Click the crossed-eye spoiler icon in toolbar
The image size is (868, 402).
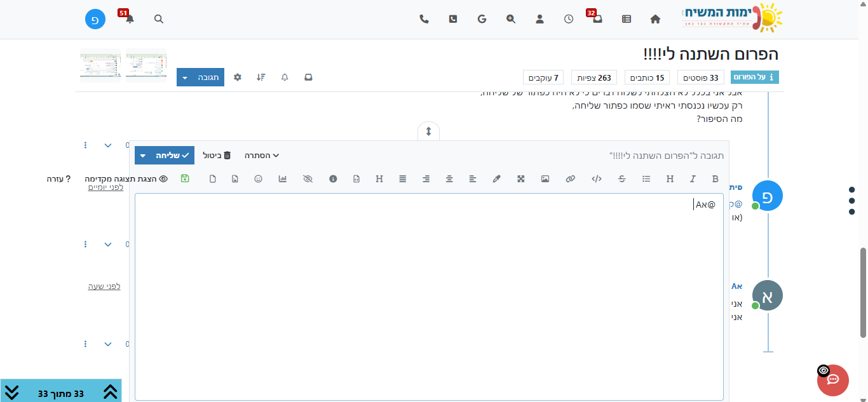[x=308, y=179]
